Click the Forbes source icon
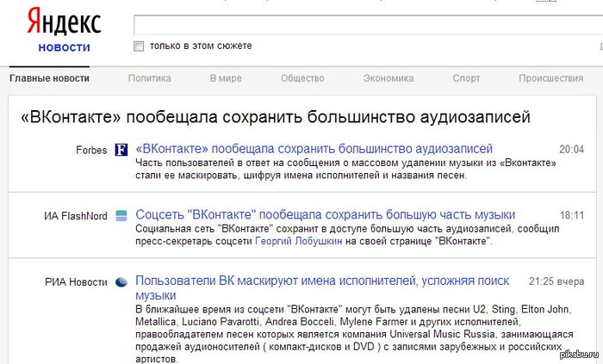This screenshot has width=603, height=364. coord(122,150)
